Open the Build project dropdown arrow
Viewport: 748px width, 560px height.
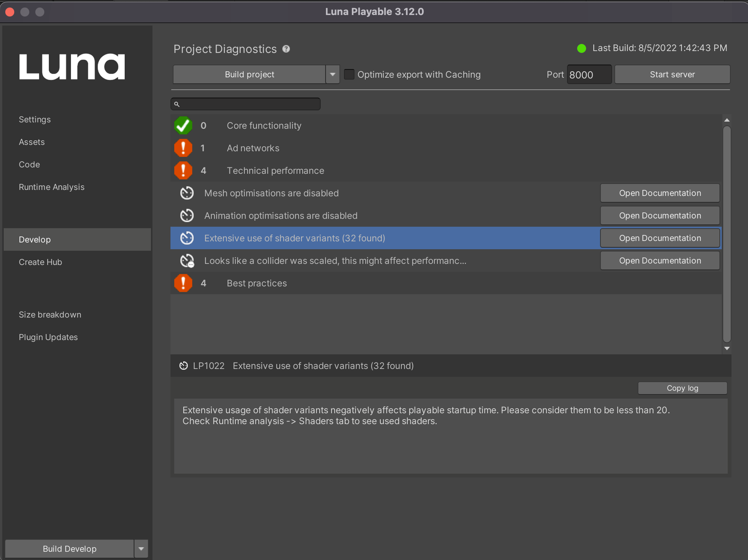click(x=333, y=74)
